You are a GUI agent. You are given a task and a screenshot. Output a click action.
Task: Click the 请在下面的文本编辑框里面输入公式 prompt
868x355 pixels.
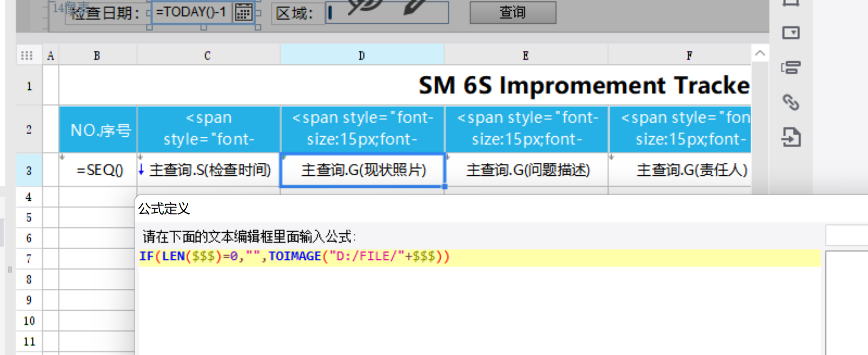coord(249,237)
